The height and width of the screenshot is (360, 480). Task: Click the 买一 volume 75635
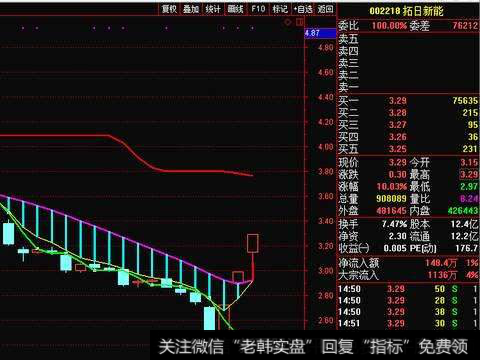(465, 101)
